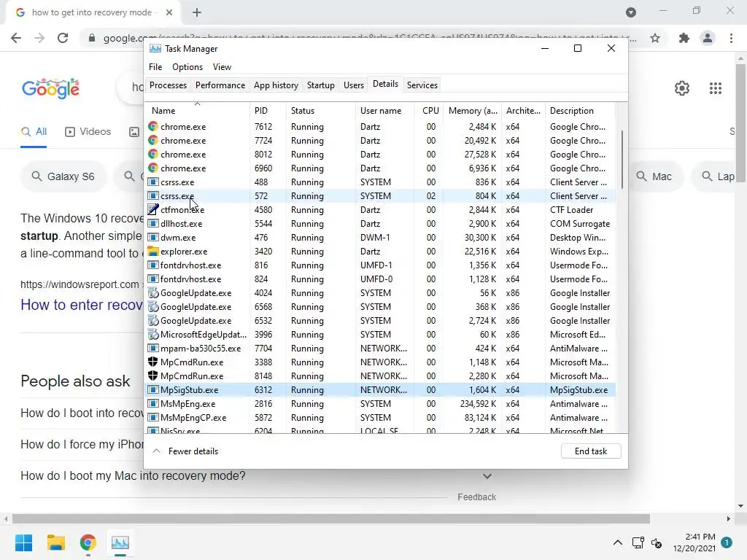Switch to the Services tab
Image resolution: width=747 pixels, height=560 pixels.
click(422, 85)
